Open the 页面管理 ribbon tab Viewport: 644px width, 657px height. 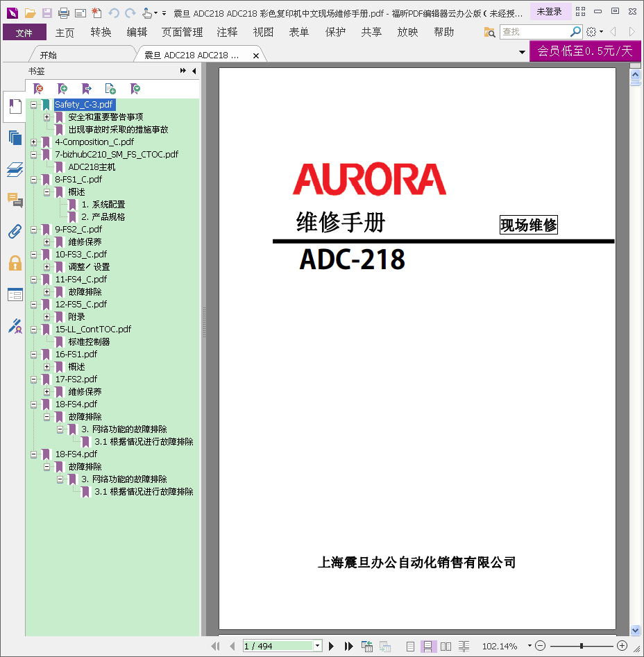pos(183,33)
